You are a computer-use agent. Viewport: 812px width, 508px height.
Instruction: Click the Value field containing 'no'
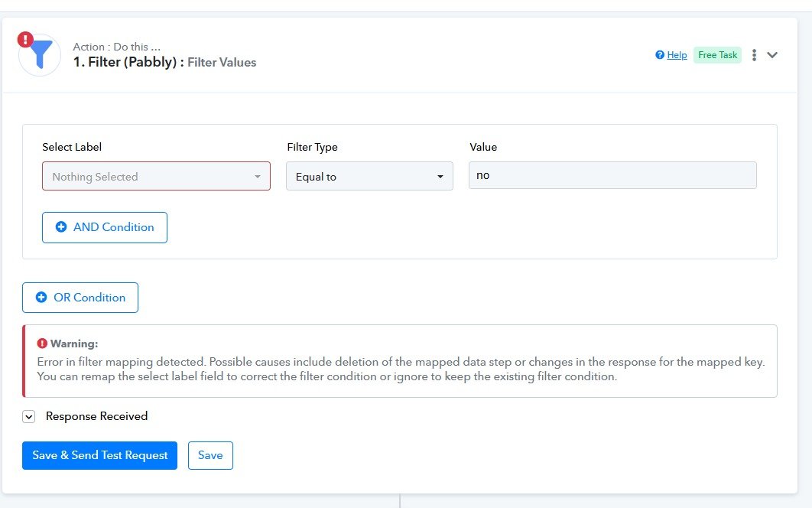click(612, 175)
